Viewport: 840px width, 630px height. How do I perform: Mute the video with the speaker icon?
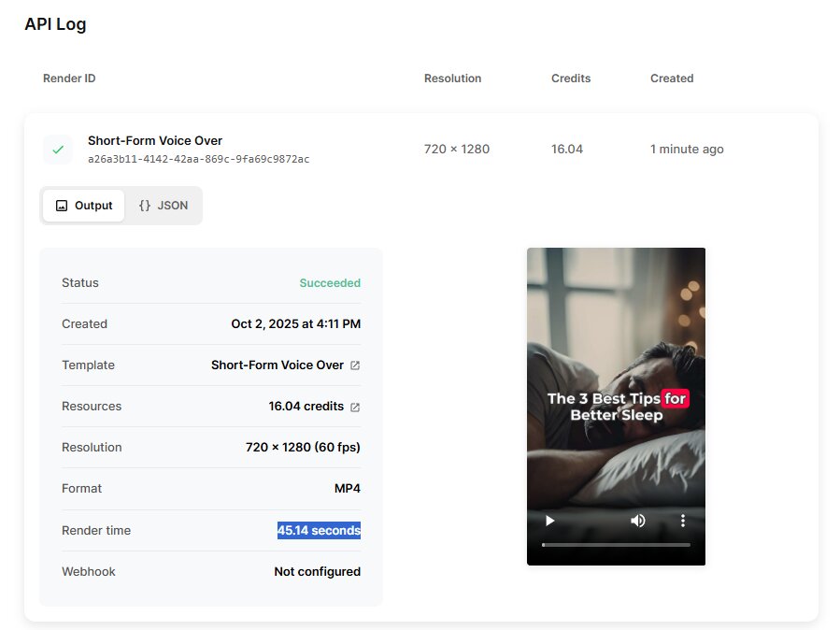pos(637,521)
